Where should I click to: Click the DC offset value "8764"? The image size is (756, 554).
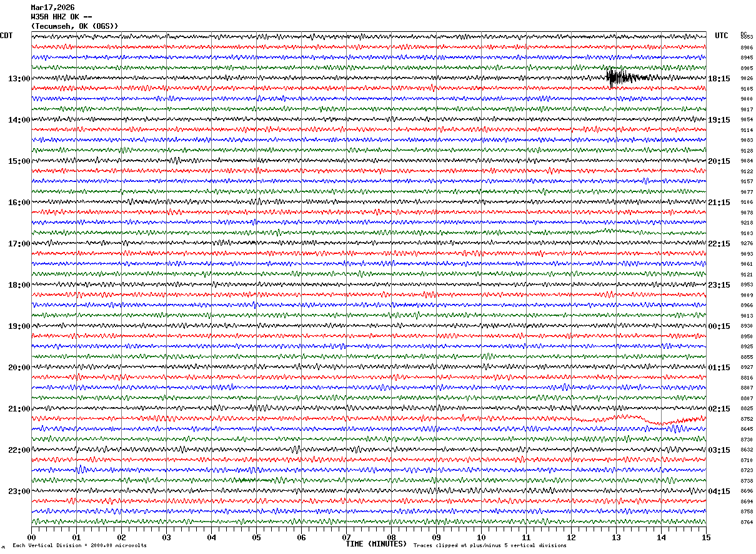[x=747, y=522]
